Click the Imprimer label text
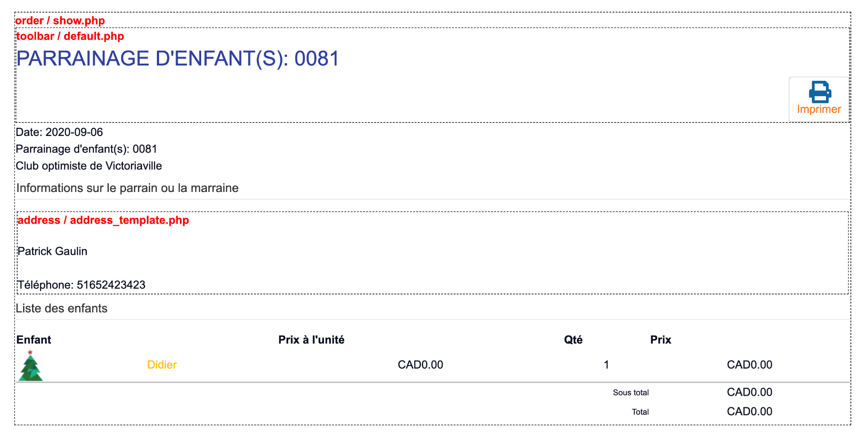The width and height of the screenshot is (868, 440). point(819,109)
